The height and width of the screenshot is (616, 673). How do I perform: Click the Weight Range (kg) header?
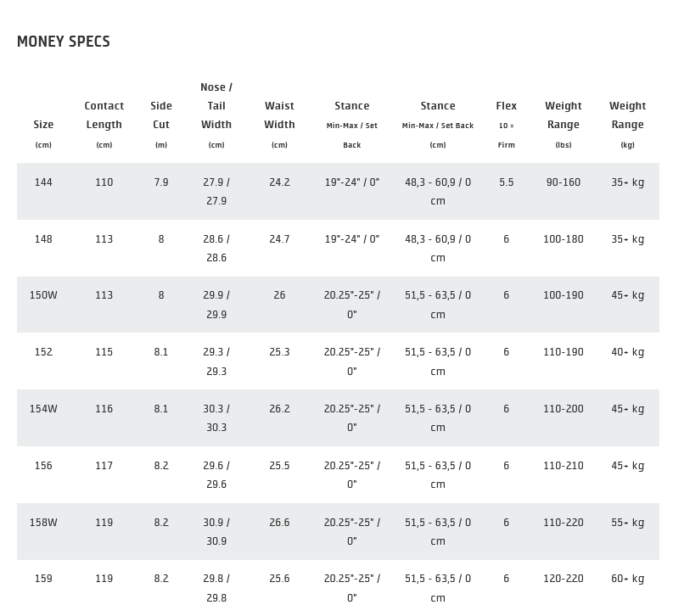click(x=627, y=115)
